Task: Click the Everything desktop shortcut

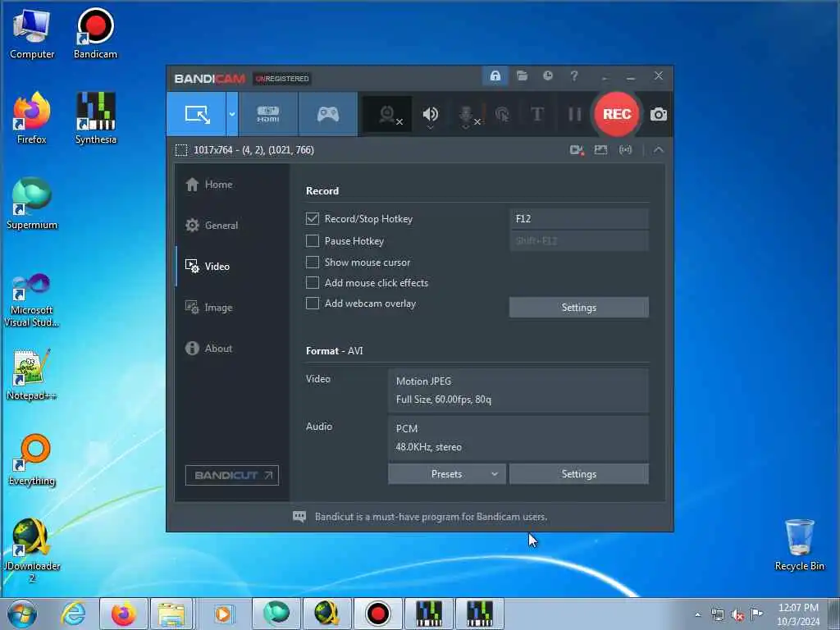Action: point(32,459)
